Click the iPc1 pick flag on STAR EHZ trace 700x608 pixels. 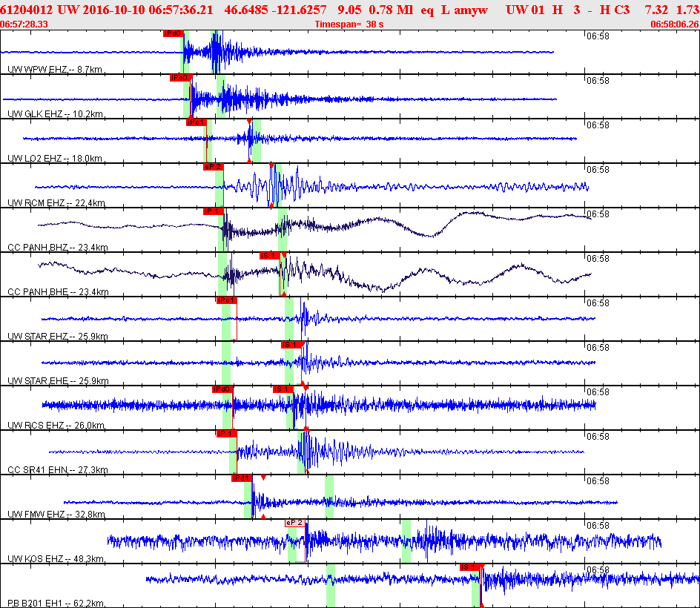pos(226,300)
